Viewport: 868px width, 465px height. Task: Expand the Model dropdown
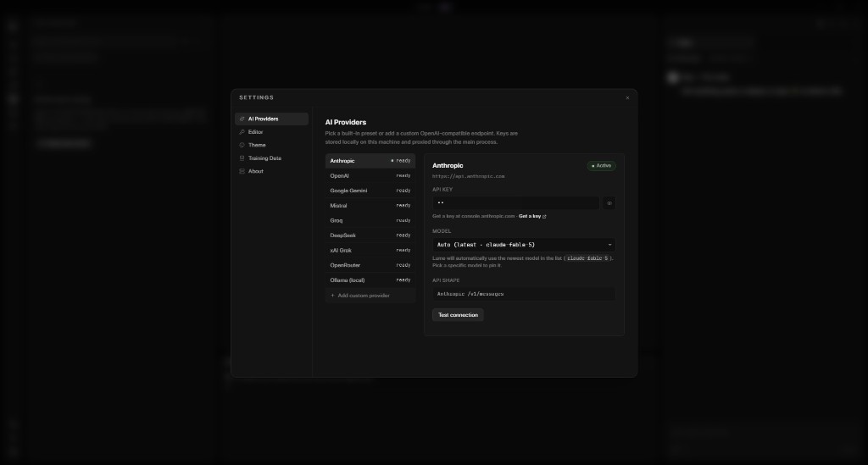pyautogui.click(x=524, y=245)
